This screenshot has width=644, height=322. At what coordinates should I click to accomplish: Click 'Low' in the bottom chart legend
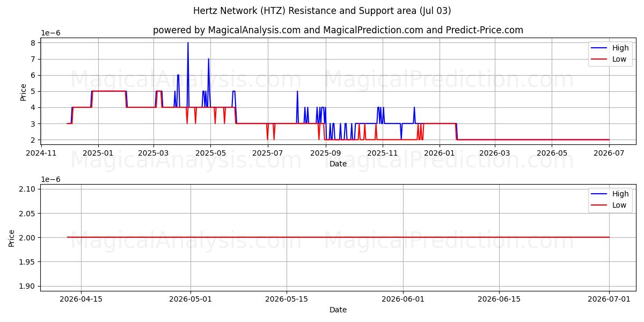click(x=619, y=205)
